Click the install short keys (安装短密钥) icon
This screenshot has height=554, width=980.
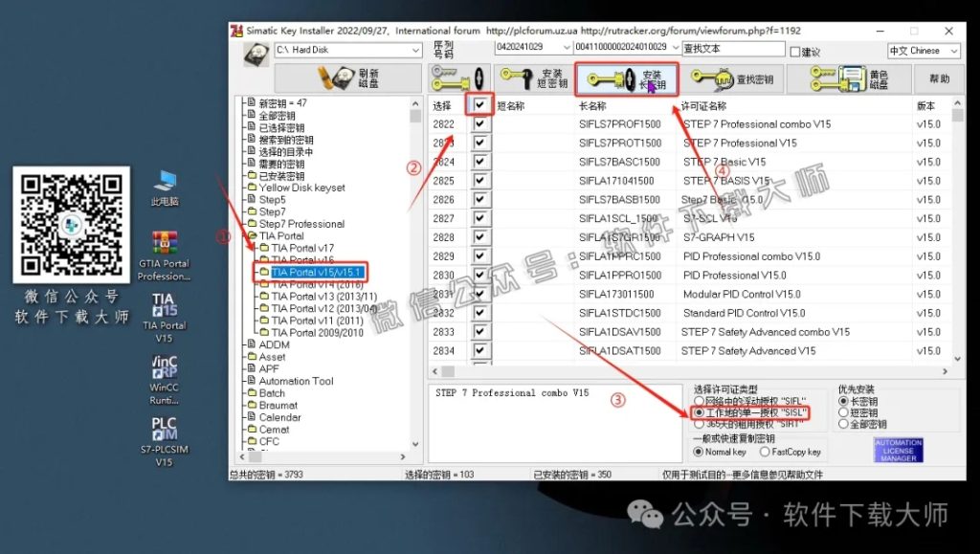531,78
